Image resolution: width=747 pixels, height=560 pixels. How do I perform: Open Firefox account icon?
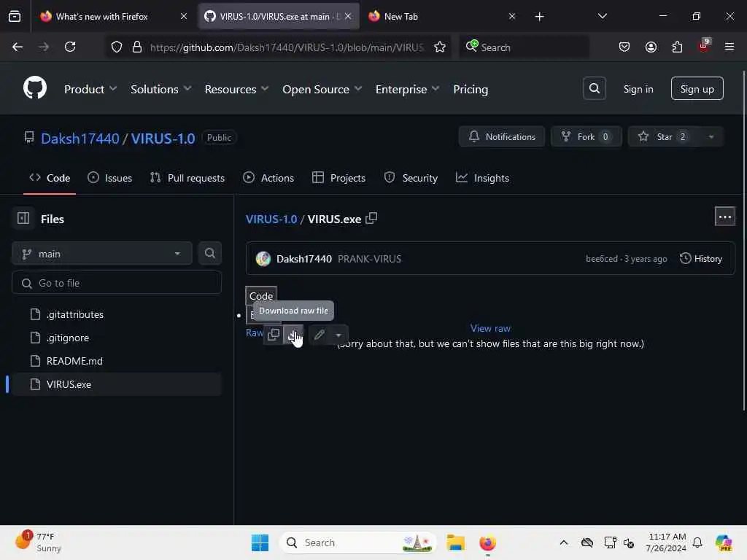click(651, 47)
